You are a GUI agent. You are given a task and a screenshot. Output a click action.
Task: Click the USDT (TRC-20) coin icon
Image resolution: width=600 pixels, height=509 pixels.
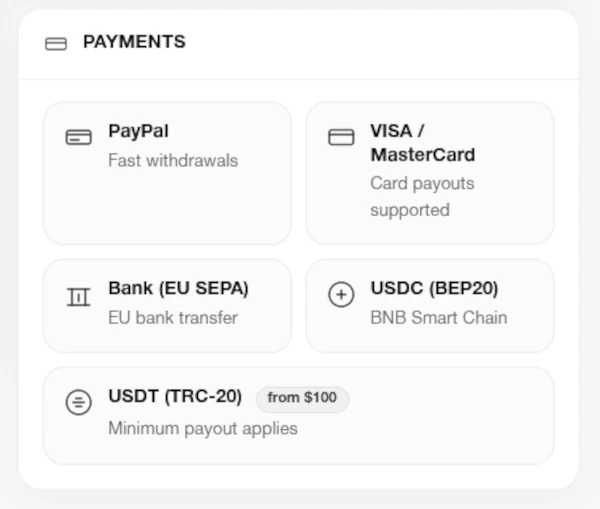pyautogui.click(x=78, y=402)
